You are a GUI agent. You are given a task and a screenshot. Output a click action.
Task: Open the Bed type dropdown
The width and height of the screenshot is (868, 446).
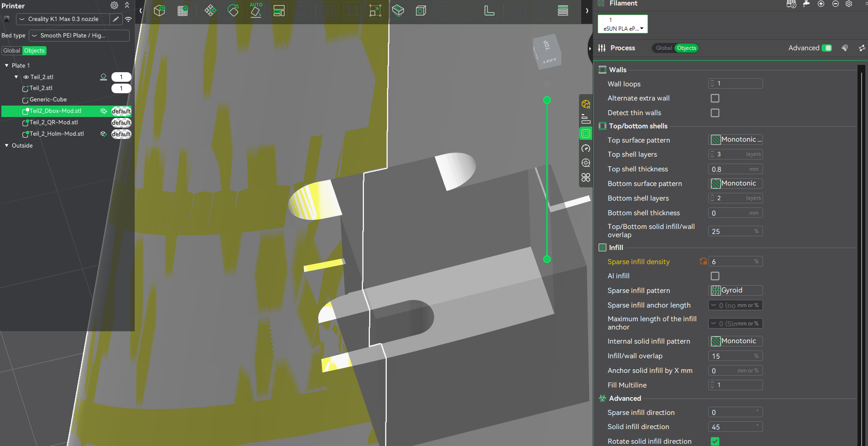(79, 36)
